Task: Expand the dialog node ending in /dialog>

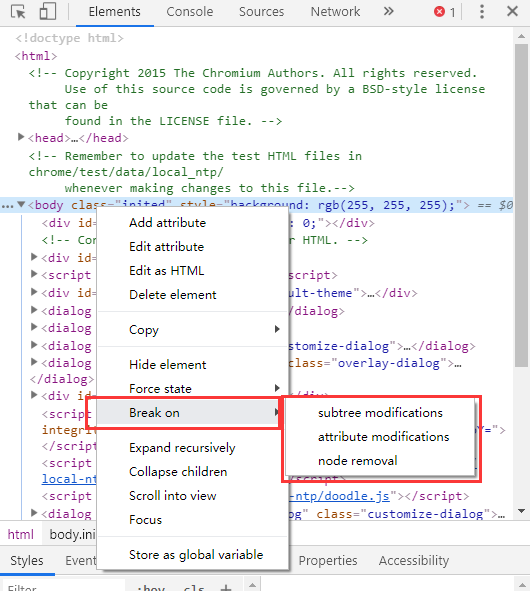Action: point(34,310)
